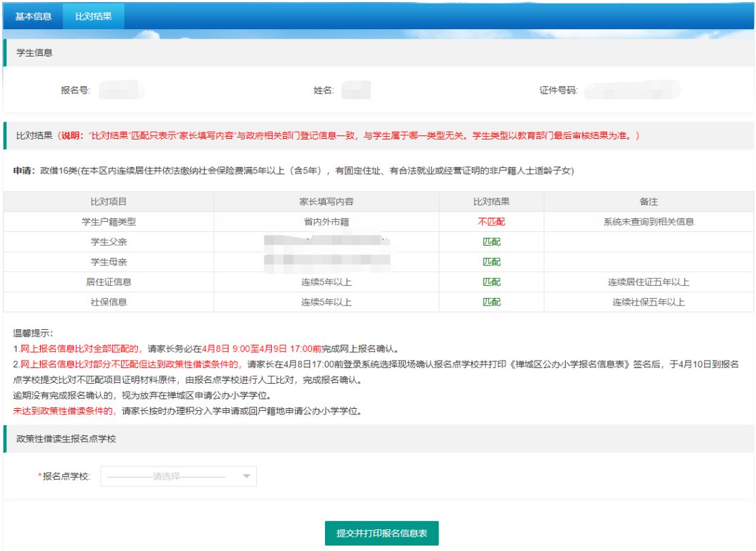This screenshot has height=551, width=756.
Task: Select the 学生母亲 row label
Action: coord(109,262)
